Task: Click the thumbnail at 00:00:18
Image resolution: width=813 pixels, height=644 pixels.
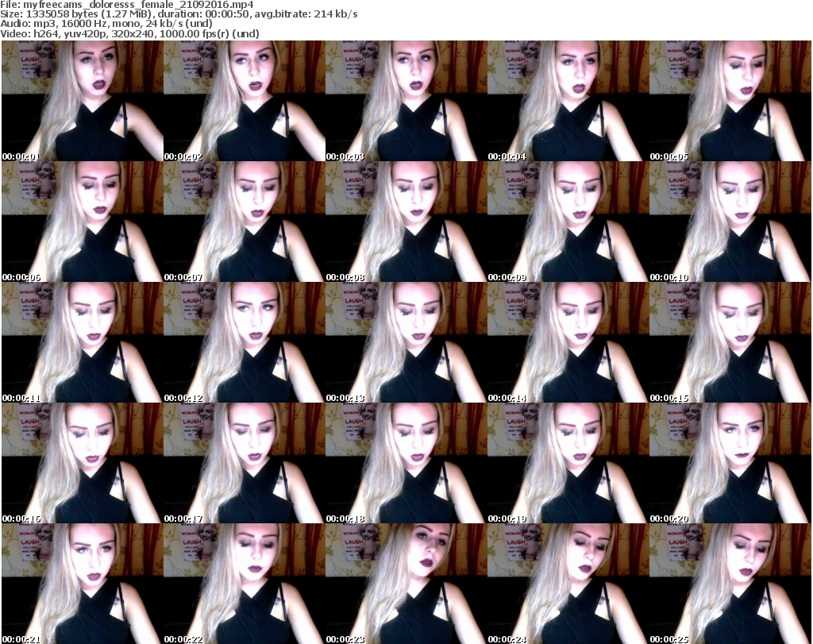Action: pos(406,463)
